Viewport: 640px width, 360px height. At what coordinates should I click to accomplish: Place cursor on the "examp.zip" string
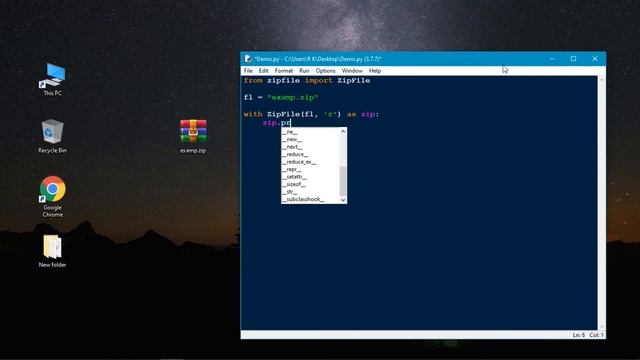[x=293, y=98]
